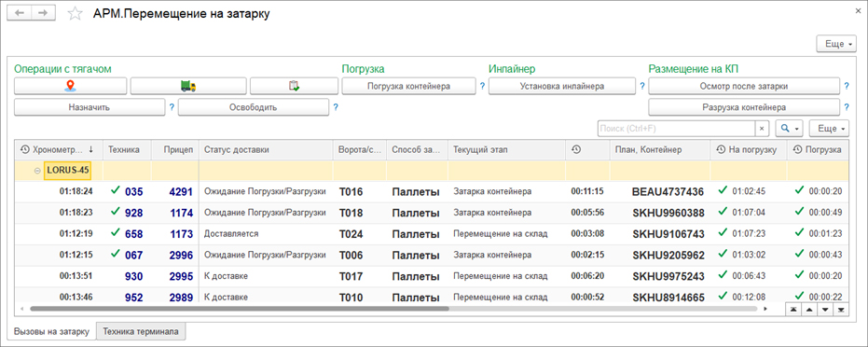The height and width of the screenshot is (347, 868).
Task: Open help mark next to Осмотр после затарки
Action: (x=847, y=87)
